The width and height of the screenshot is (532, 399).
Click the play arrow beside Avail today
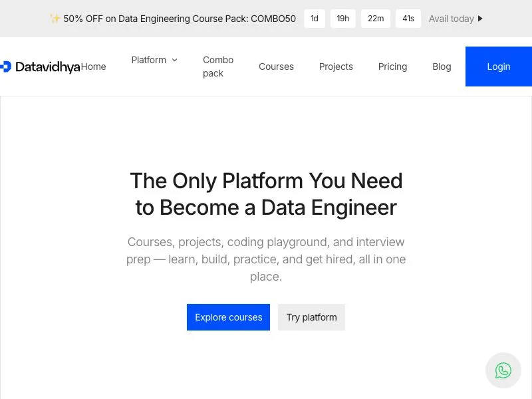coord(480,19)
